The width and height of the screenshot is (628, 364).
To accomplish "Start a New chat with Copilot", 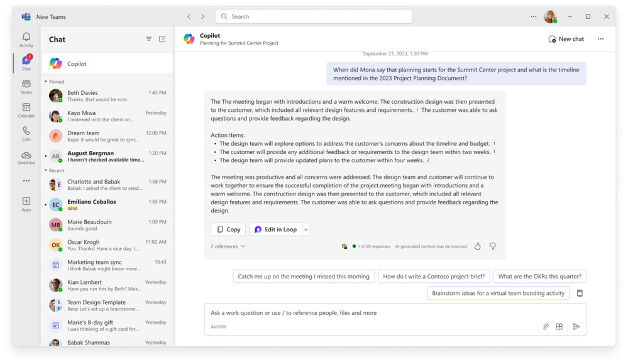I will tap(566, 39).
